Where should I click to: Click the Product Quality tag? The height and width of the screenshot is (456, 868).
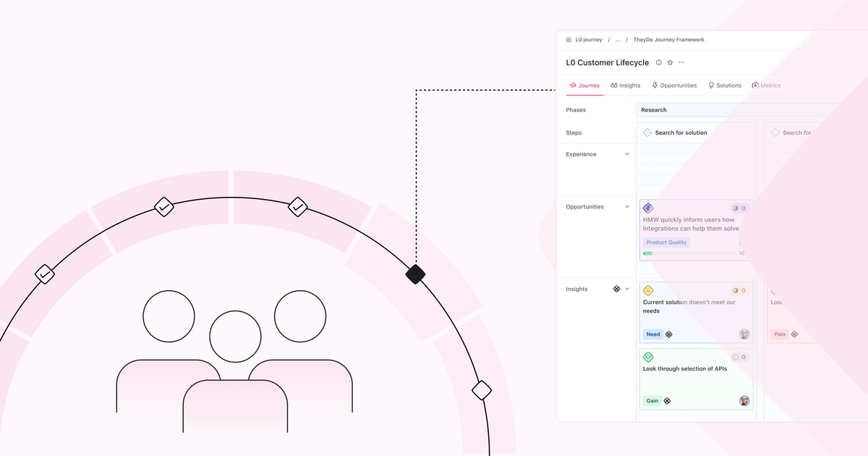coord(667,242)
